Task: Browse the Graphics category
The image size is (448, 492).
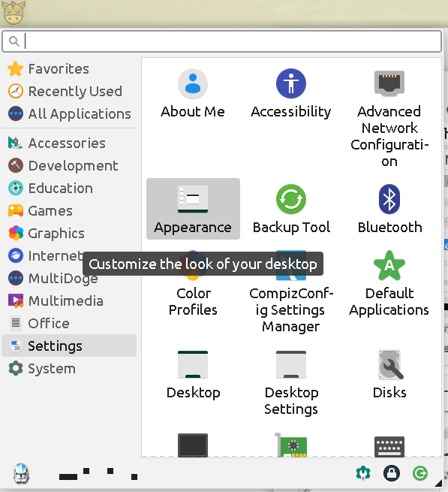Action: (x=69, y=234)
